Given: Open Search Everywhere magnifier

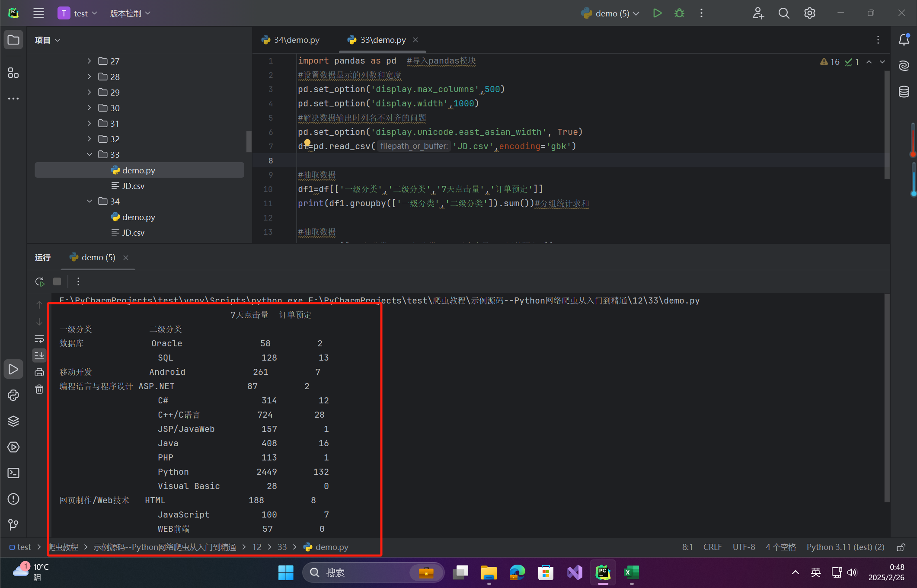Looking at the screenshot, I should click(784, 13).
